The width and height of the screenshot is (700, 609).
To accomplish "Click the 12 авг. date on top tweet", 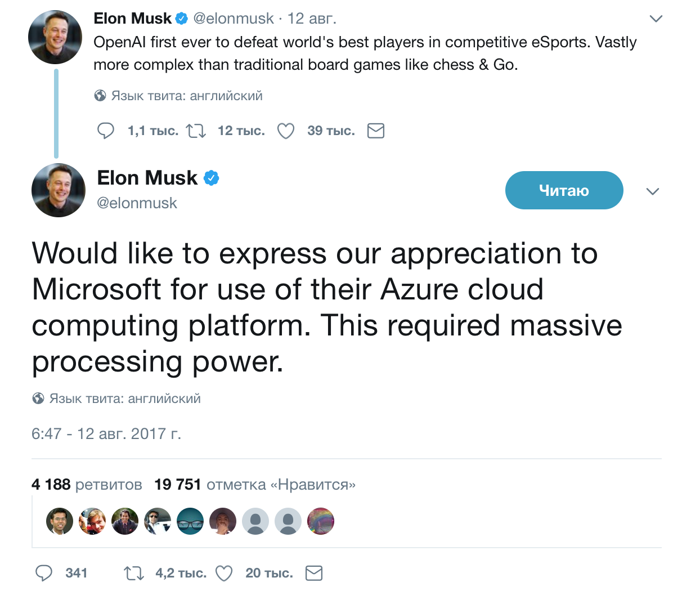I will click(312, 19).
